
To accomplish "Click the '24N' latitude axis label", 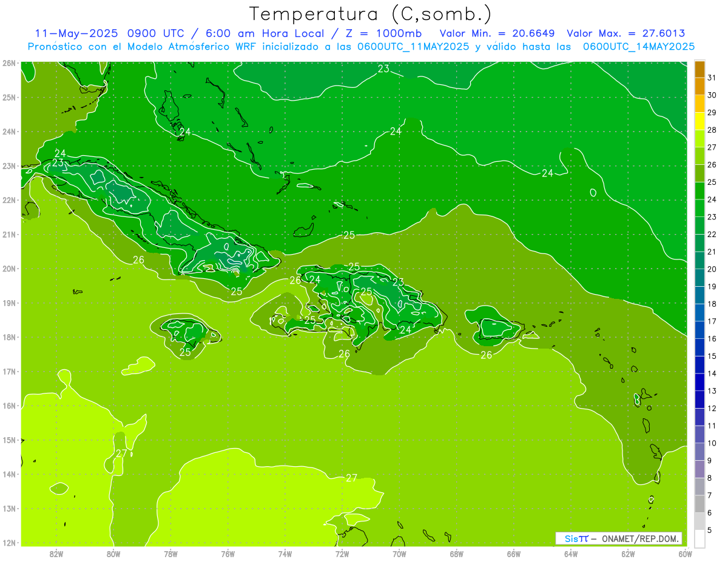I will tap(8, 132).
